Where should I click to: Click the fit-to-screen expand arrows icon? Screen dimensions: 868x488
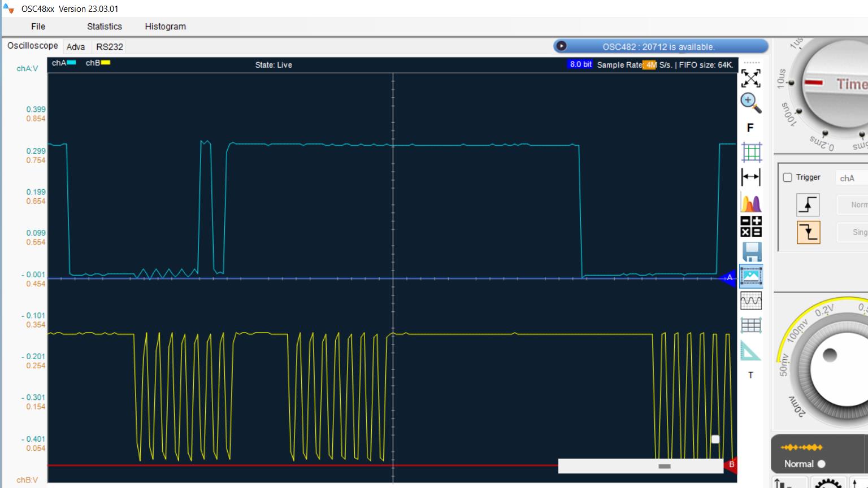pyautogui.click(x=750, y=78)
